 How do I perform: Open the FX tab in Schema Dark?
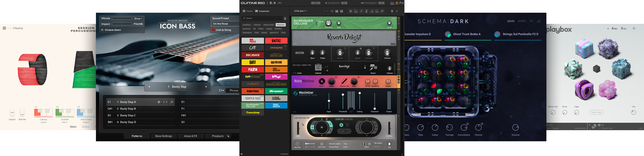(x=531, y=21)
